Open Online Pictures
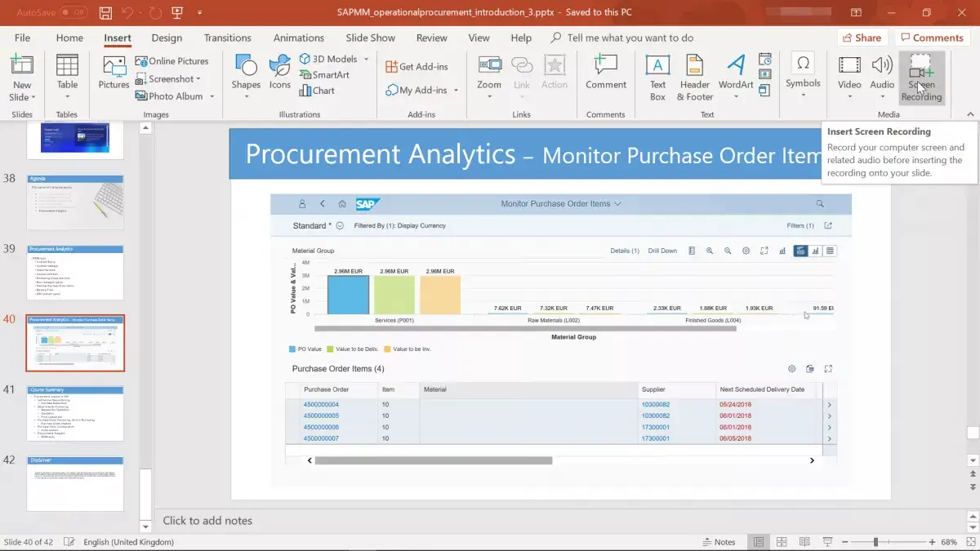The height and width of the screenshot is (551, 980). [172, 60]
